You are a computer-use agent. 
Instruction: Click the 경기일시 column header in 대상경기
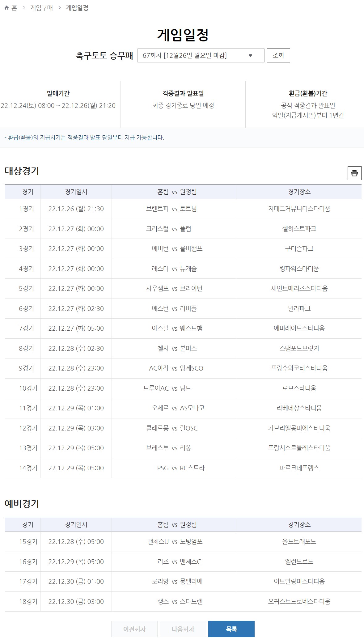point(76,192)
